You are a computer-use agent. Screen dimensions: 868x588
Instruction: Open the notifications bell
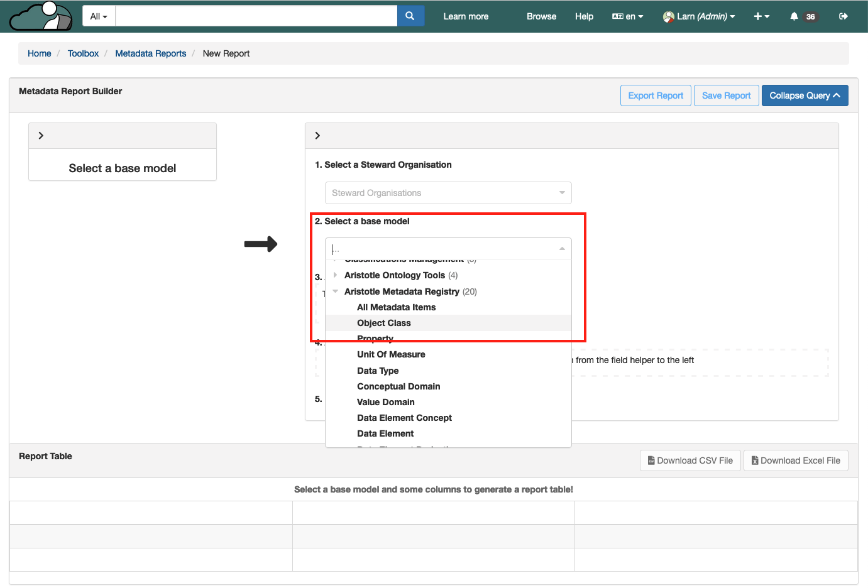click(794, 16)
